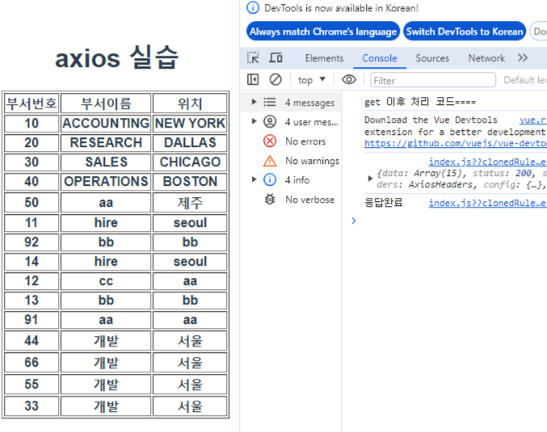Select the blue info circle icon
Viewport: 547px width, 432px height.
click(270, 180)
